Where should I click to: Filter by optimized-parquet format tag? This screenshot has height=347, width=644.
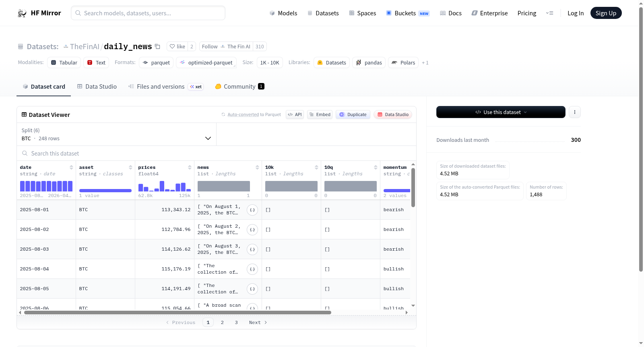point(206,63)
